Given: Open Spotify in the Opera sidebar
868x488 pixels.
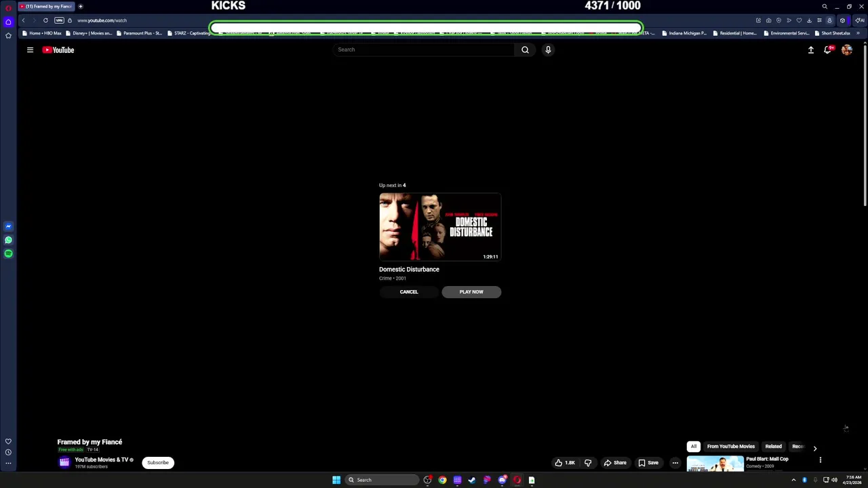Looking at the screenshot, I should click(x=8, y=253).
